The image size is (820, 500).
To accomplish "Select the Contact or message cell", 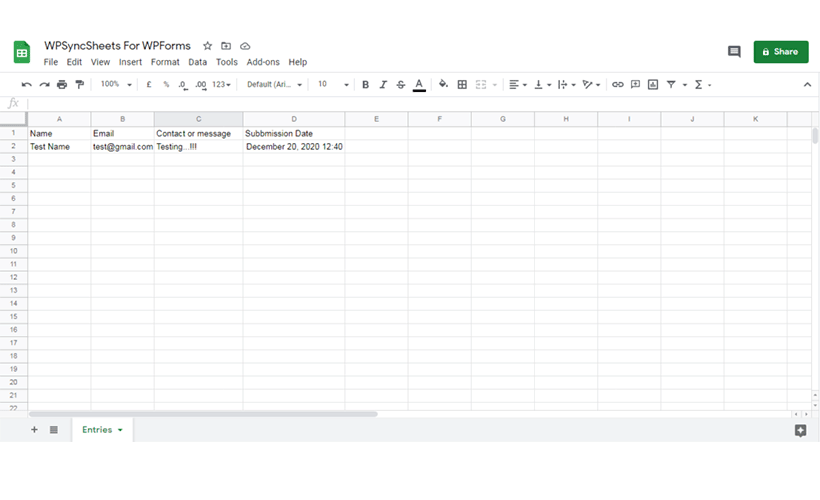I will point(198,133).
